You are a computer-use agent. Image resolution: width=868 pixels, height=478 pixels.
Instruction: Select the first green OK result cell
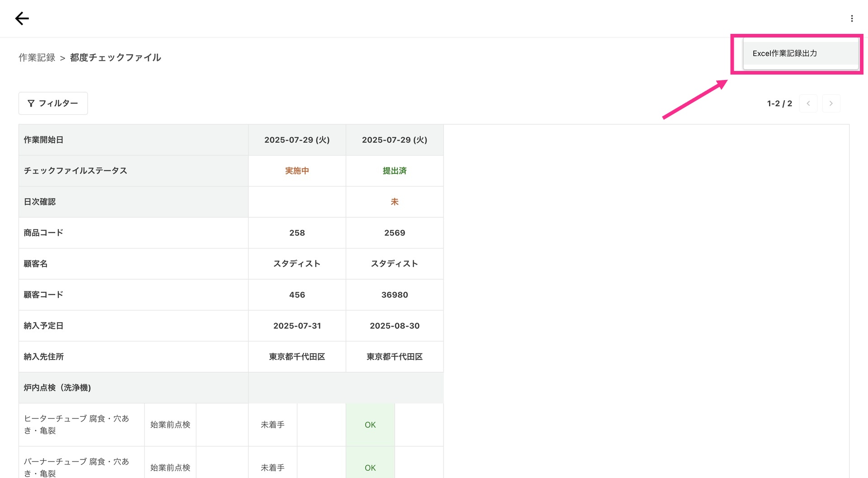coord(370,425)
